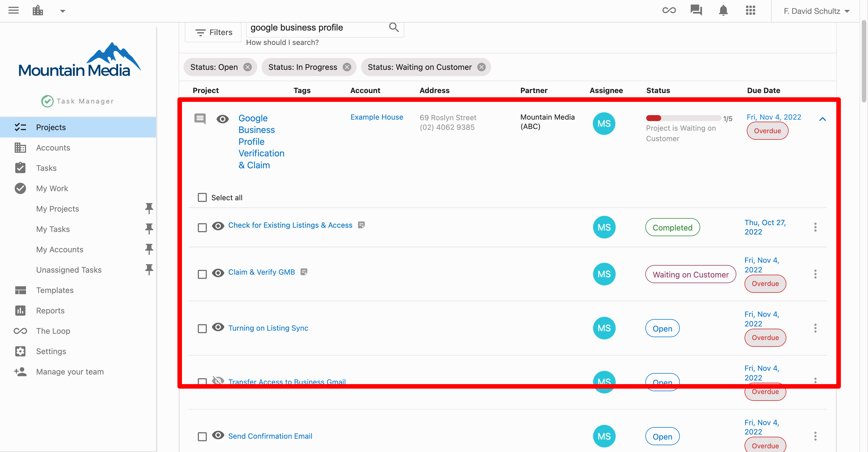The width and height of the screenshot is (868, 452).
Task: Toggle watch eye on Google Business Profile project
Action: [x=222, y=119]
